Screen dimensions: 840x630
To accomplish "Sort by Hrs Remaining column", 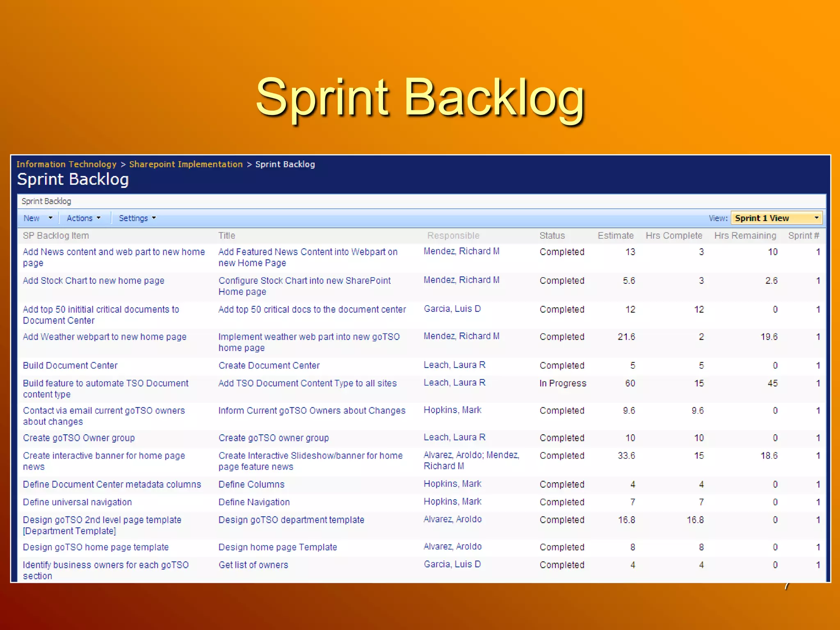I will coord(745,236).
